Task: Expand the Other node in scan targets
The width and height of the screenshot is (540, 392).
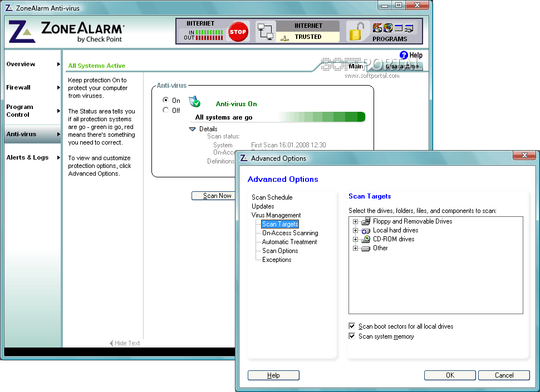Action: coord(355,248)
